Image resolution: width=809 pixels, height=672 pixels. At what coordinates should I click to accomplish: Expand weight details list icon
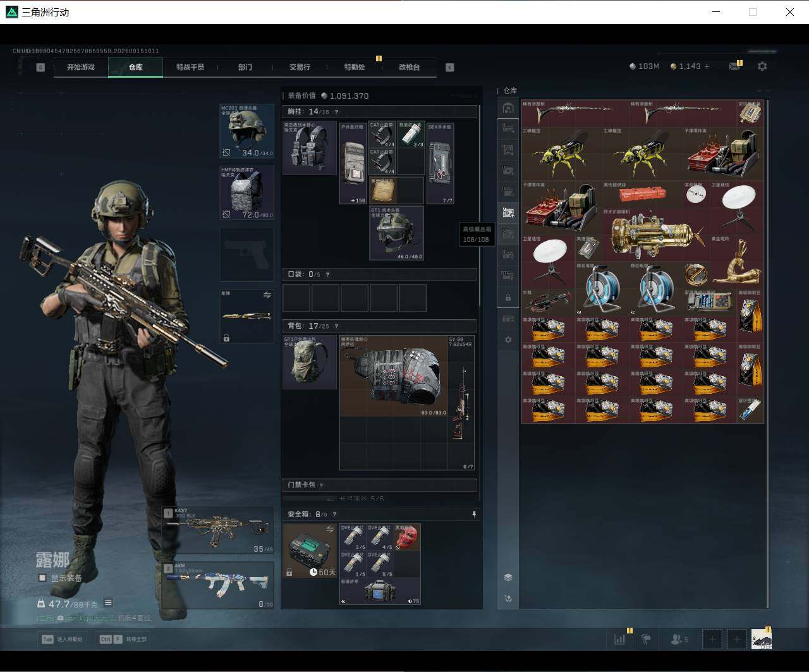click(x=108, y=603)
